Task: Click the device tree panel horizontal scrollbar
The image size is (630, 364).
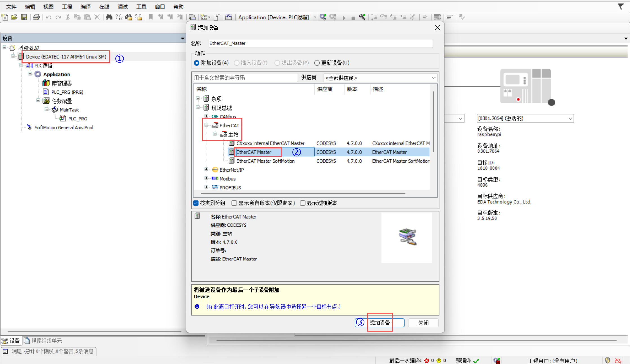Action: (x=94, y=332)
